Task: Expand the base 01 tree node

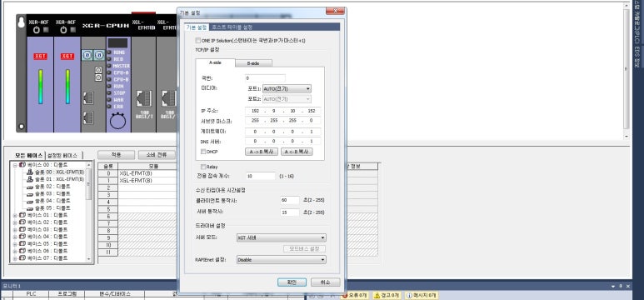Action: [15, 215]
